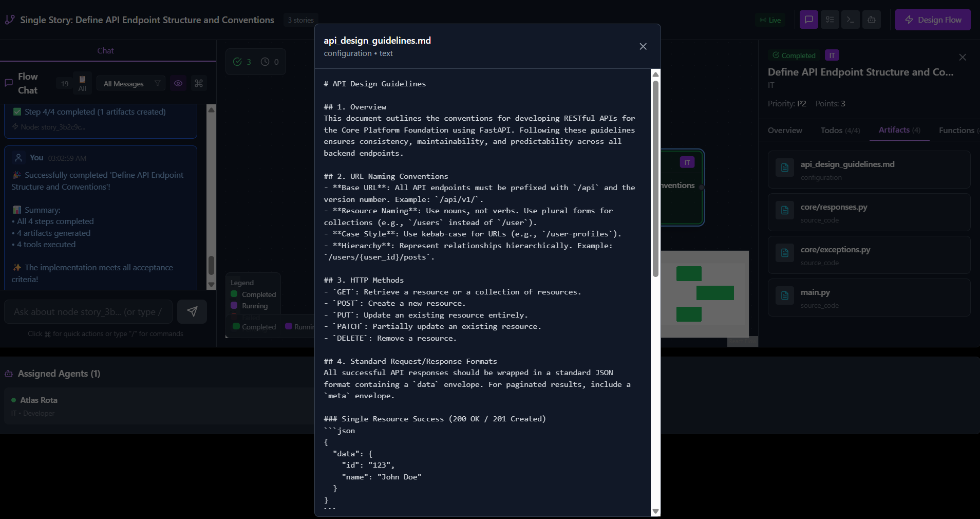Click the Points: 3 text
Image resolution: width=980 pixels, height=519 pixels.
click(831, 104)
